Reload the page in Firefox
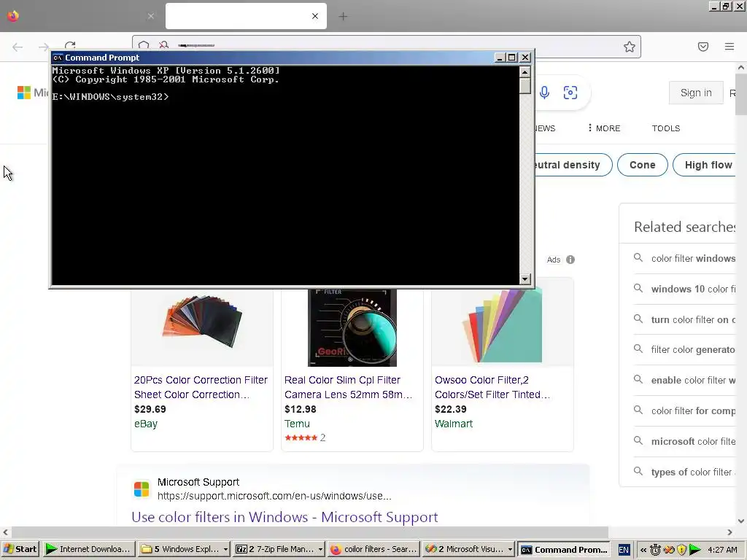The height and width of the screenshot is (560, 747). pos(70,44)
